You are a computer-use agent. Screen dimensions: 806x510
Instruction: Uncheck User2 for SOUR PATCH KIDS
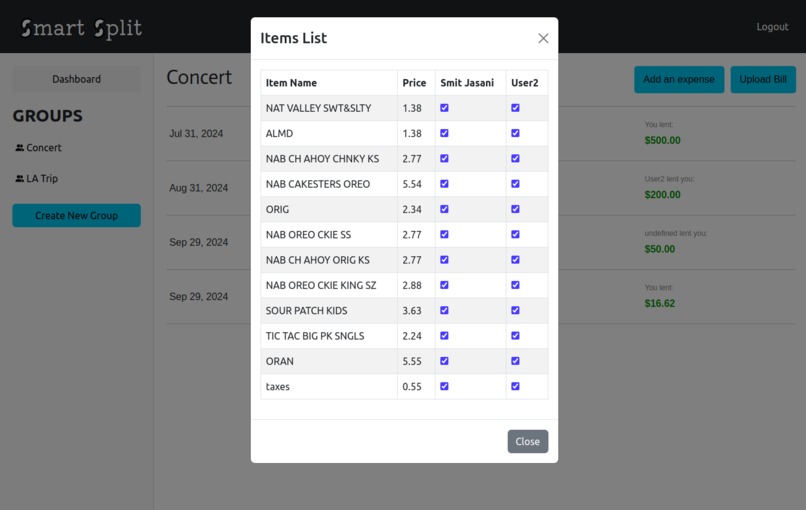pos(516,311)
